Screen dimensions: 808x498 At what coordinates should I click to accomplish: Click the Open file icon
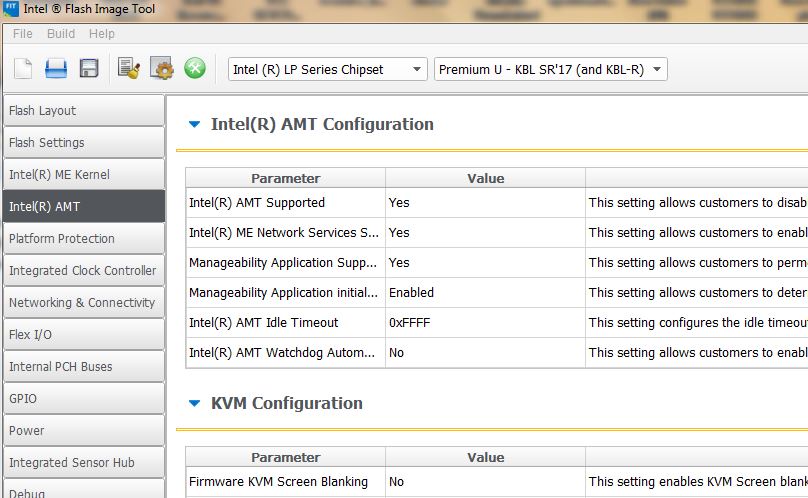click(56, 69)
